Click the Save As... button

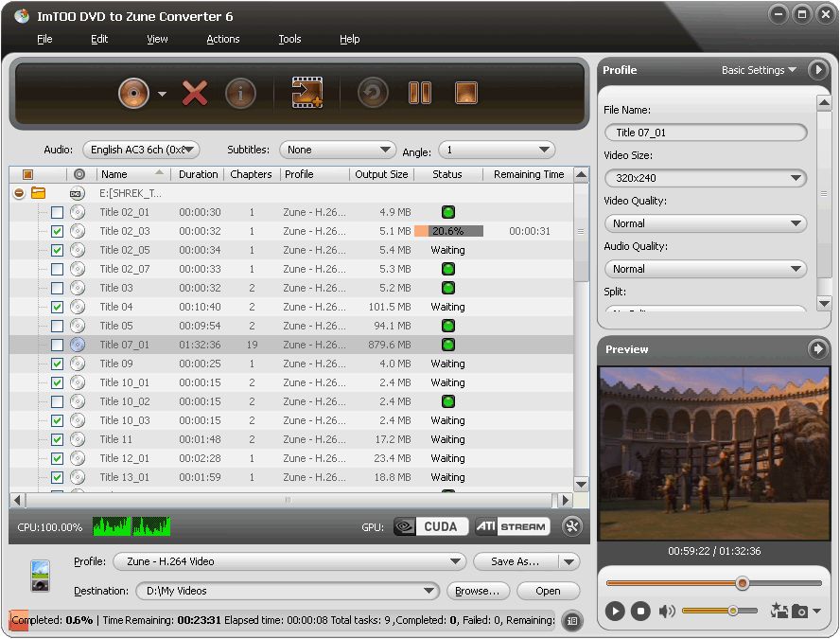[x=516, y=561]
